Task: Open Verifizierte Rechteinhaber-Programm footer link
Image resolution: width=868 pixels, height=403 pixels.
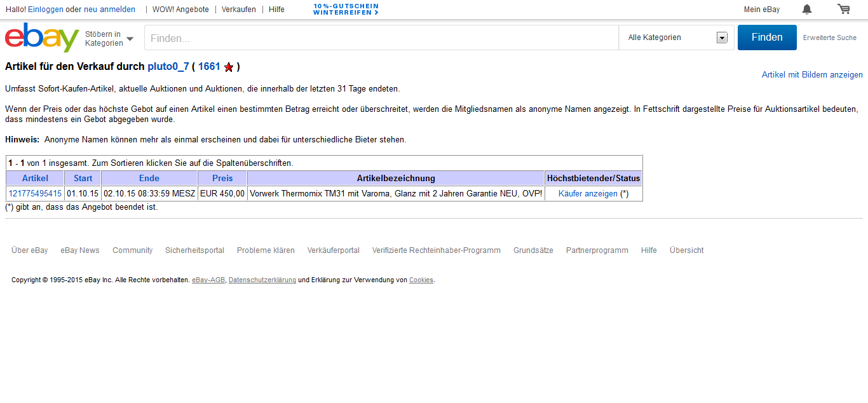Action: click(x=437, y=250)
